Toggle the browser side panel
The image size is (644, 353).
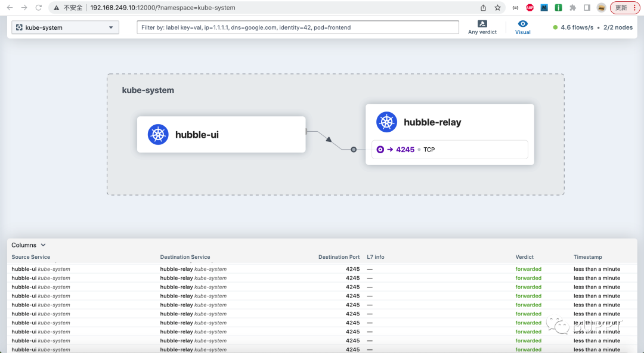[x=587, y=7]
